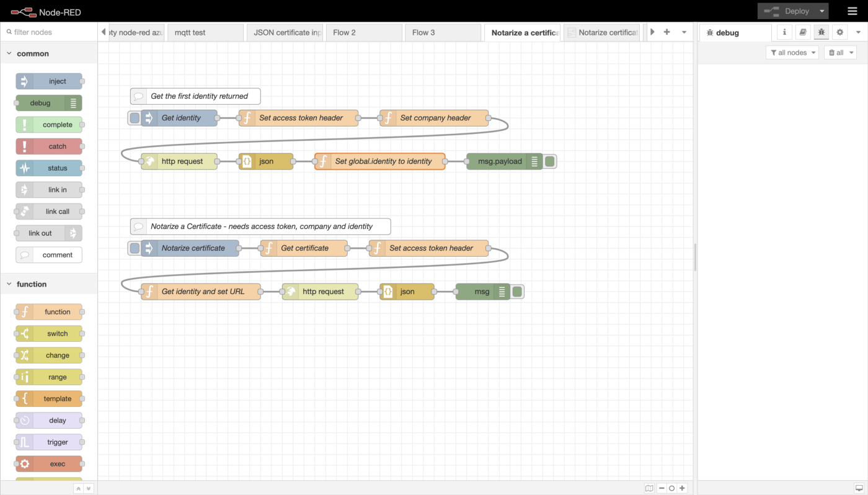Open the Deploy options dropdown arrow
868x495 pixels.
point(821,11)
